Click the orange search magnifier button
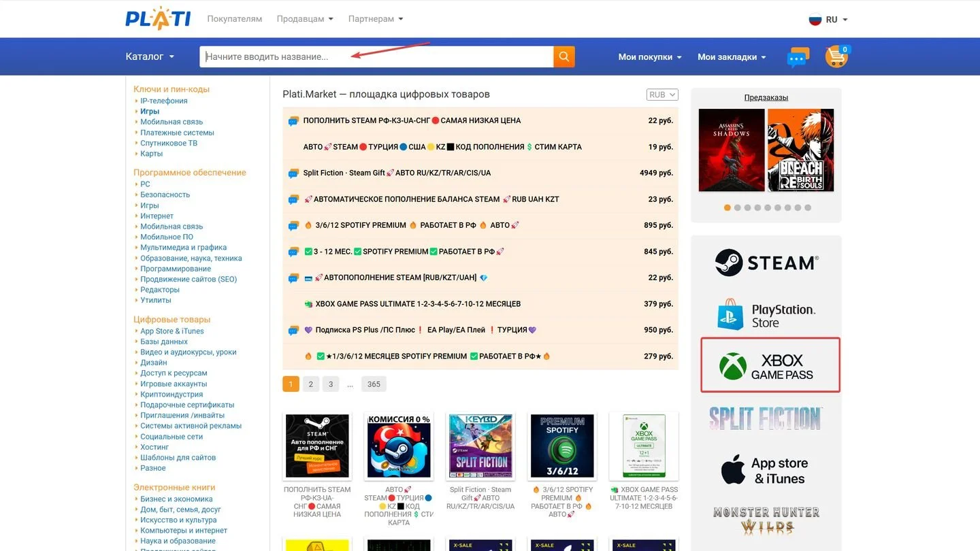Image resolution: width=980 pixels, height=551 pixels. click(564, 56)
